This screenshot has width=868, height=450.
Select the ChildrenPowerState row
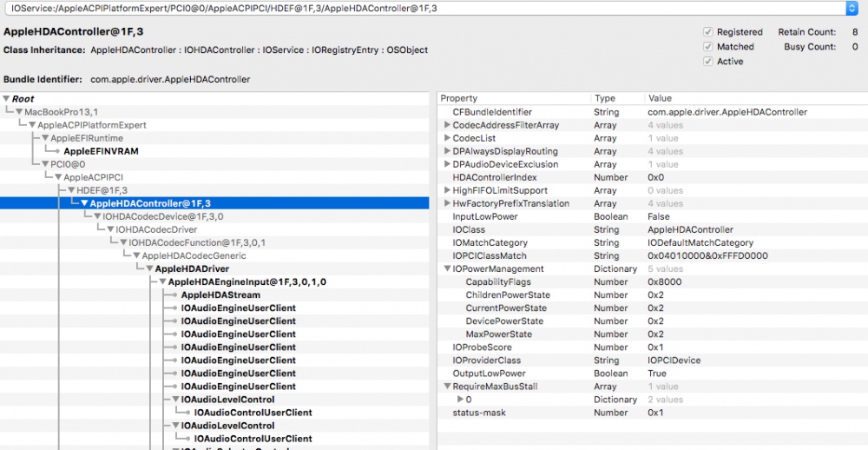coord(652,294)
